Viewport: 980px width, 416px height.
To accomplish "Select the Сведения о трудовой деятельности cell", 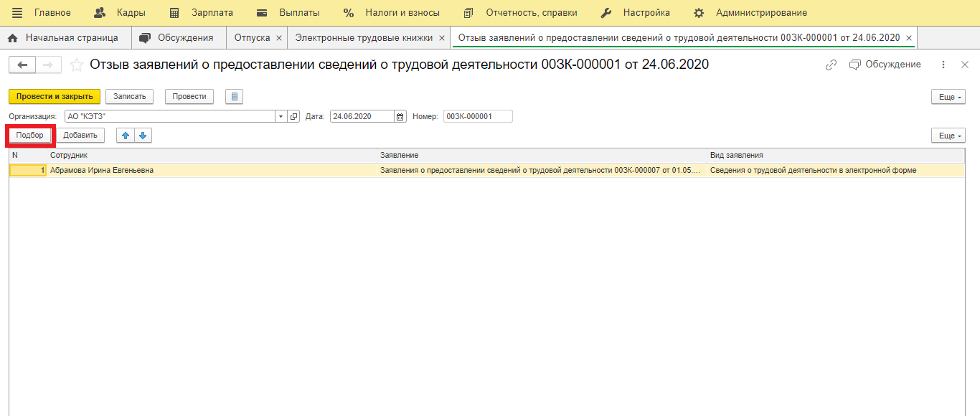I will [x=836, y=170].
